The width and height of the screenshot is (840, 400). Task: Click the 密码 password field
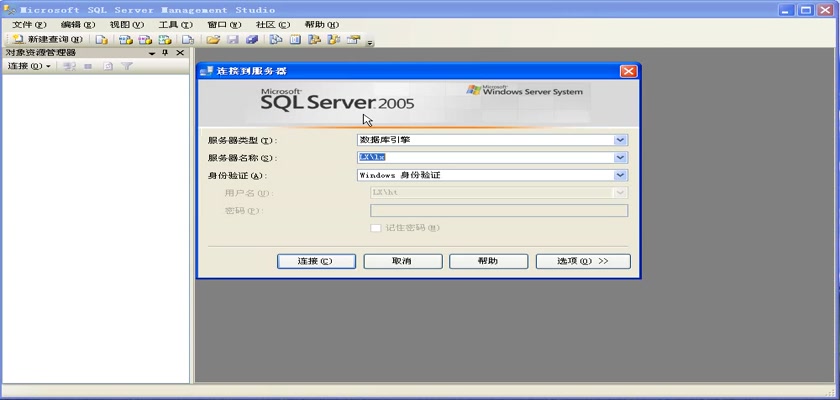499,210
